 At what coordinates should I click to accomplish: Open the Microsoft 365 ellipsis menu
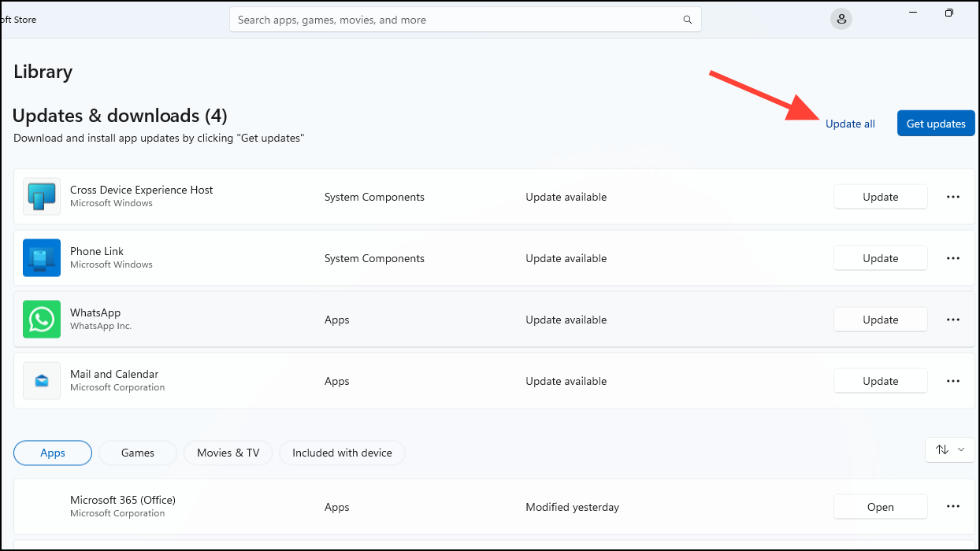point(953,506)
